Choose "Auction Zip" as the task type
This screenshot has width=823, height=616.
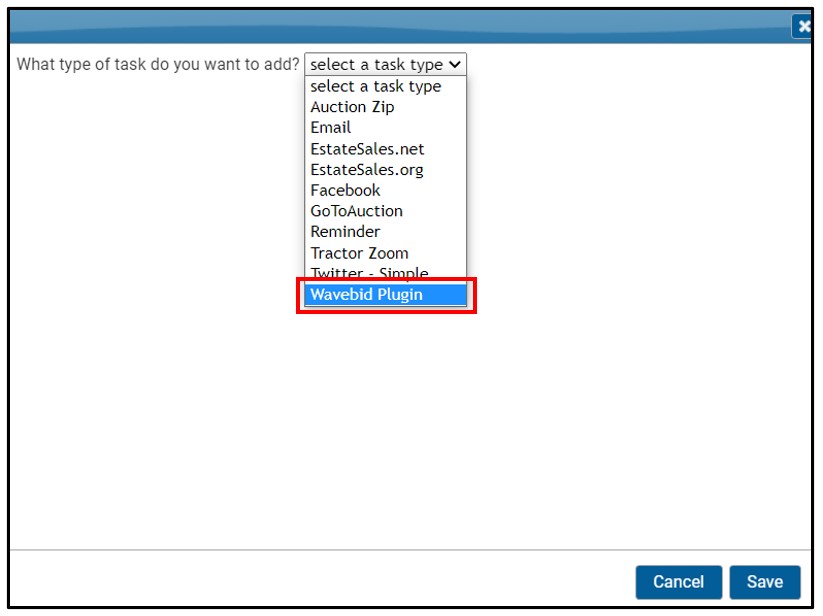[x=349, y=106]
